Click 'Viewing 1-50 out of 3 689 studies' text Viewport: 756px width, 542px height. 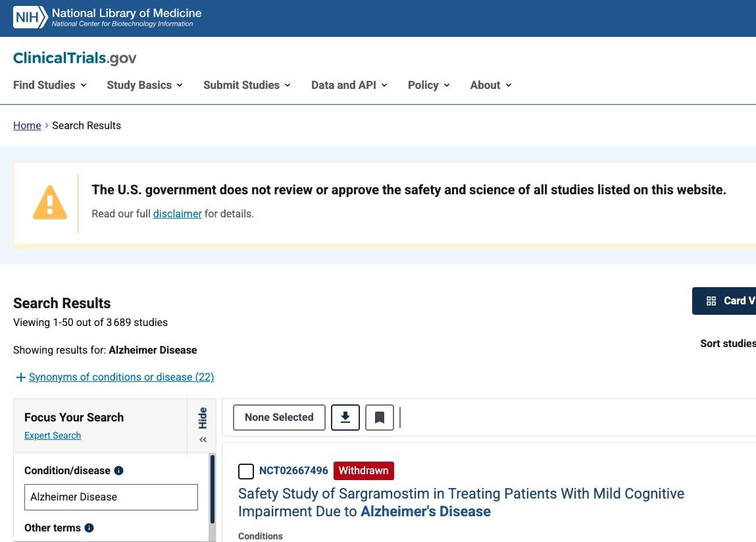tap(90, 323)
